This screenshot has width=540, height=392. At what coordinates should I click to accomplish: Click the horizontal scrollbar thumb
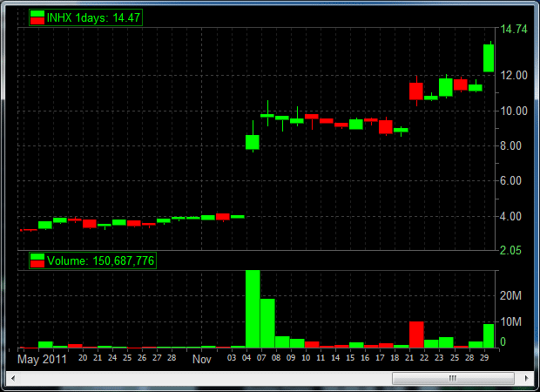click(453, 378)
